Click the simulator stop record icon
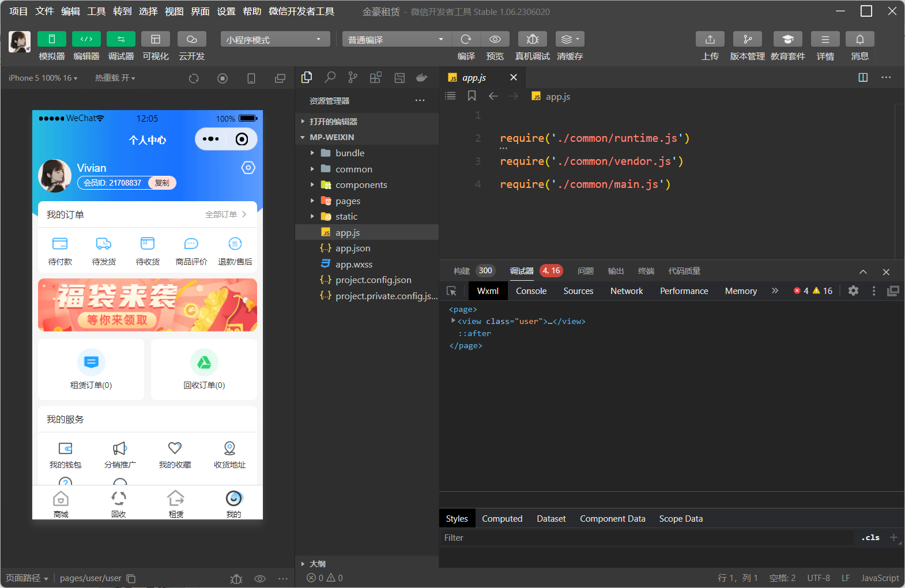Screen dimensions: 905x588 (223, 78)
